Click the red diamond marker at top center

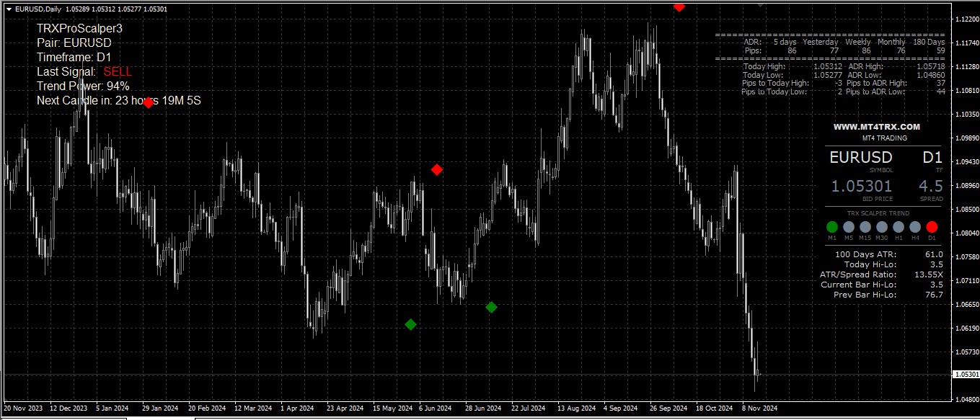point(679,6)
